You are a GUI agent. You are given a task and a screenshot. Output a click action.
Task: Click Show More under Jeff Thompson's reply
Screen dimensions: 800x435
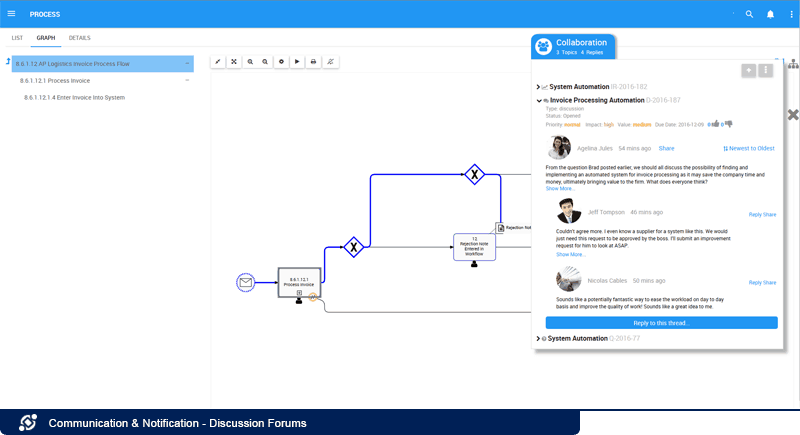[571, 254]
